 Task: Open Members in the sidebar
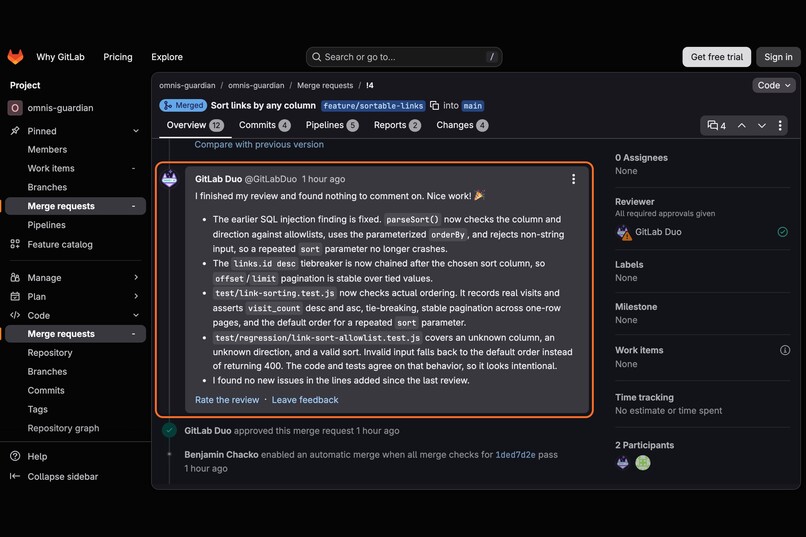(x=47, y=150)
